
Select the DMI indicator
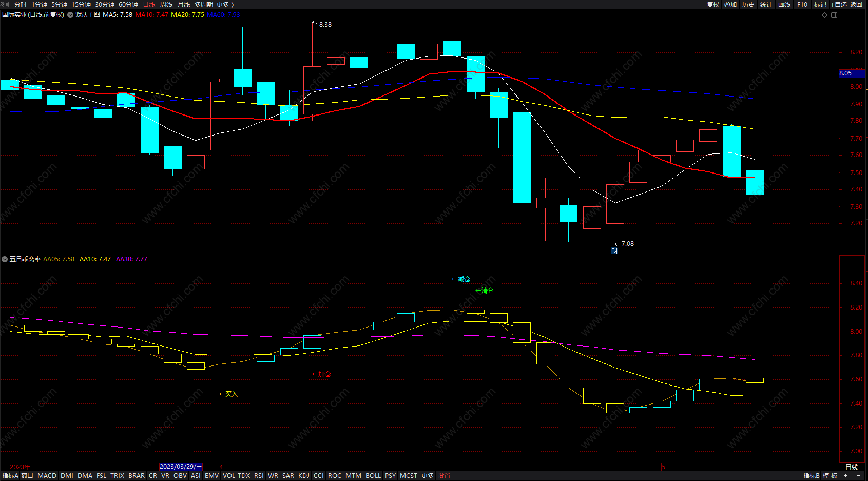point(67,476)
